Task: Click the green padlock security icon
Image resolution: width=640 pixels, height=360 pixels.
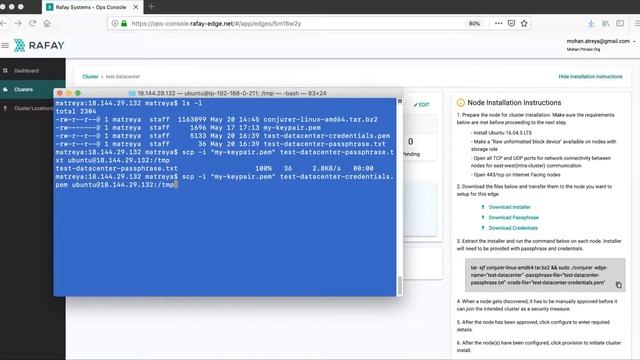Action: (x=124, y=24)
